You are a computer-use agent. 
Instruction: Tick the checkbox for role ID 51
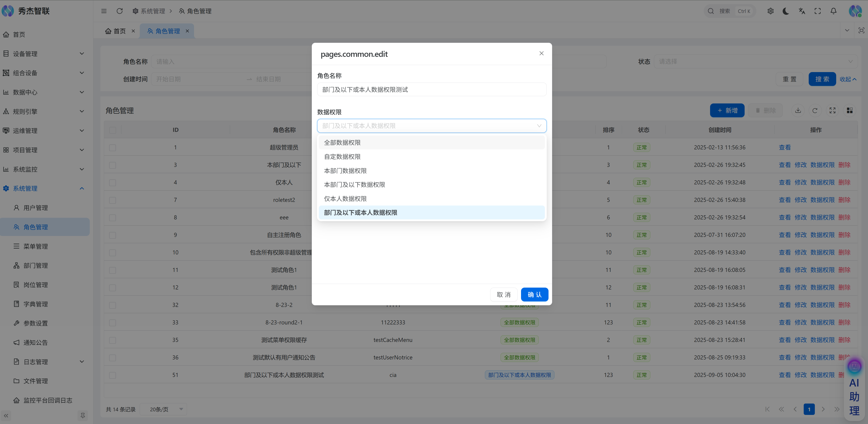[x=112, y=375]
